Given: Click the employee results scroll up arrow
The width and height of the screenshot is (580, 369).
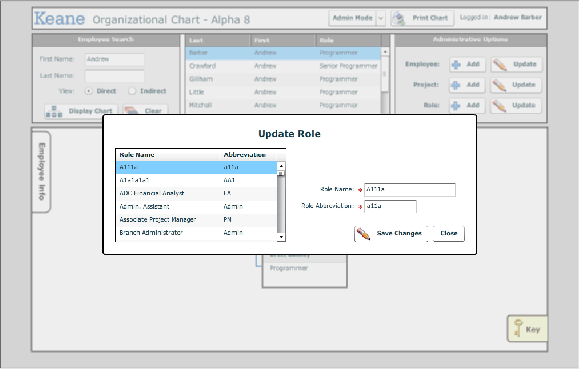Looking at the screenshot, I should click(385, 51).
